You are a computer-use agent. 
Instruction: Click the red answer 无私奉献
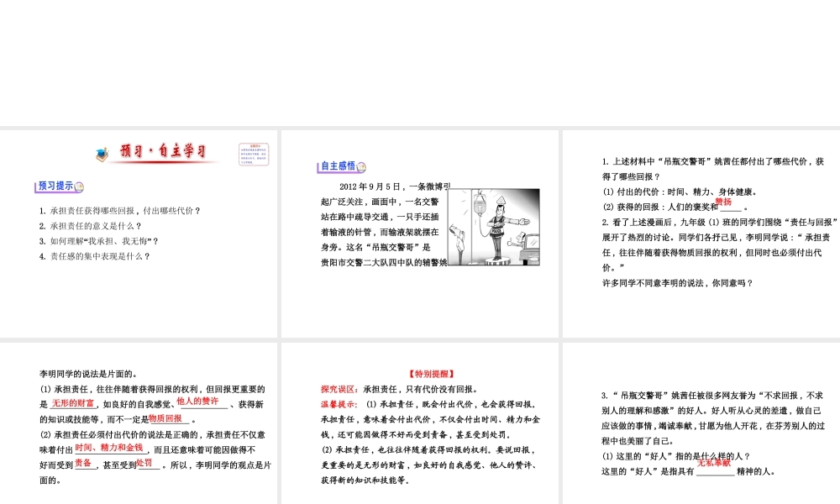coord(713,462)
